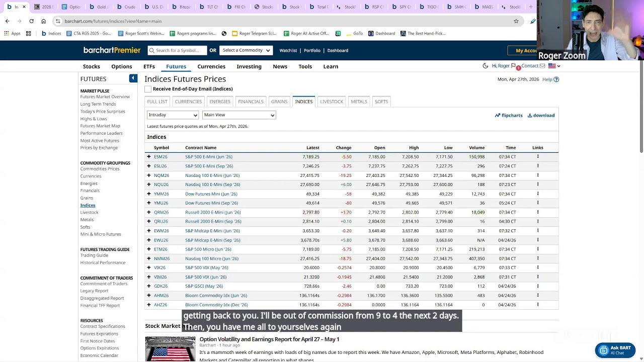The width and height of the screenshot is (644, 362).
Task: Sort table by Volume column header
Action: [x=476, y=148]
